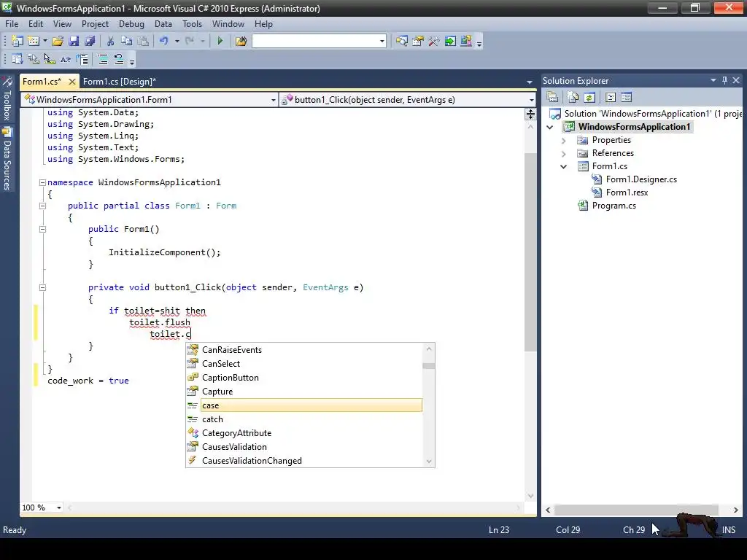Open the File menu
Image resolution: width=747 pixels, height=560 pixels.
pos(12,24)
